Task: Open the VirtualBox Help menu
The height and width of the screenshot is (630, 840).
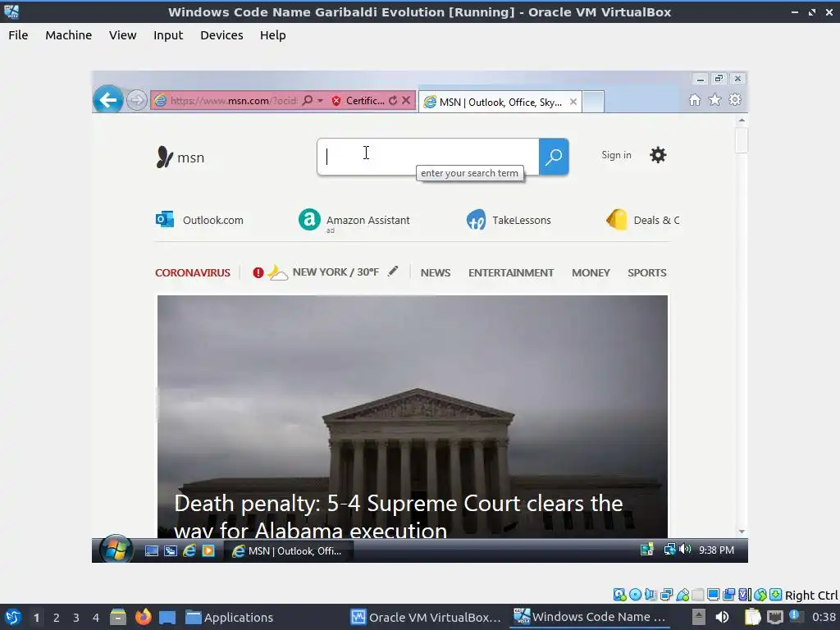Action: point(272,35)
